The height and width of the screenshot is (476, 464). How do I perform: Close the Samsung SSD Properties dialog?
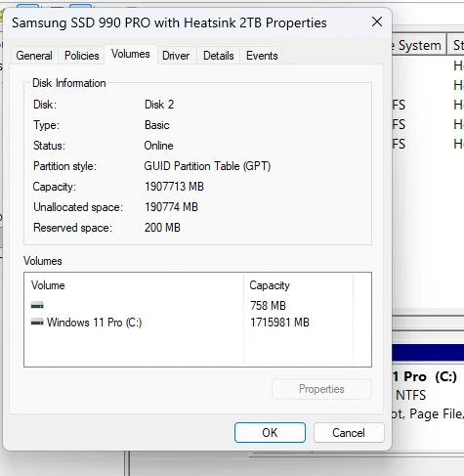(377, 22)
